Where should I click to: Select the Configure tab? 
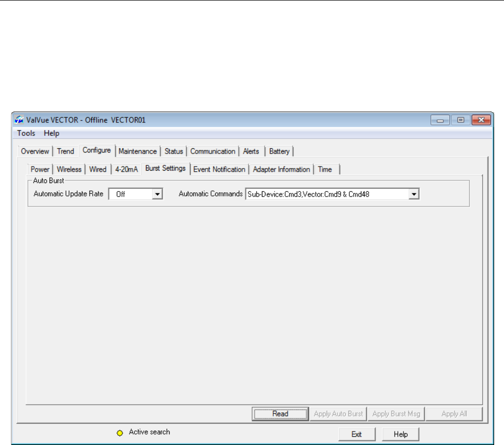[96, 150]
